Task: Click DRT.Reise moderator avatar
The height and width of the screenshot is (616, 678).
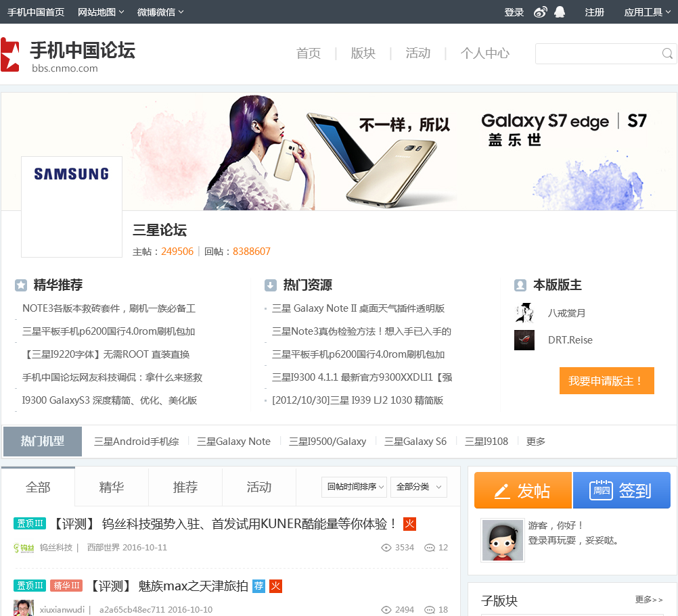Action: click(524, 340)
